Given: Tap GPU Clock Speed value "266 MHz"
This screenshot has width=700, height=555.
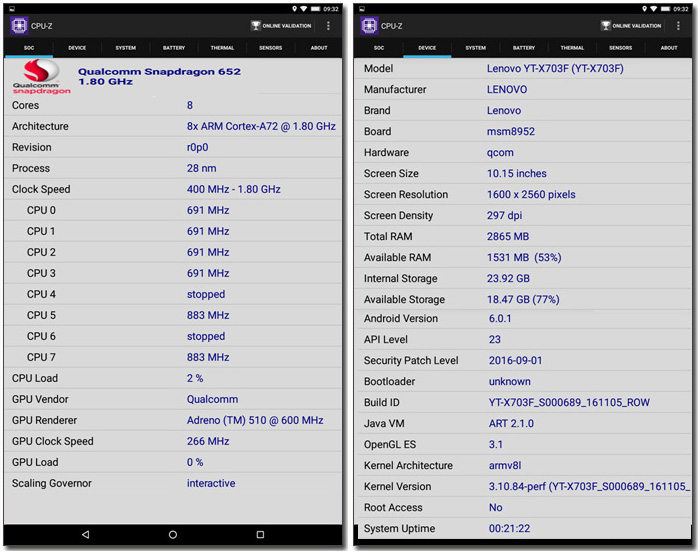Looking at the screenshot, I should tap(208, 441).
